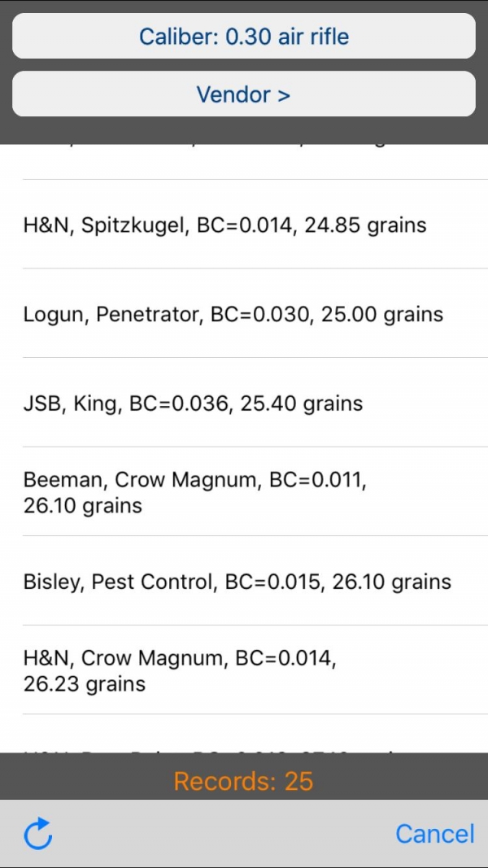Select H&N Spitzkugel 24.85 grains entry
This screenshot has height=868, width=488.
coord(244,225)
